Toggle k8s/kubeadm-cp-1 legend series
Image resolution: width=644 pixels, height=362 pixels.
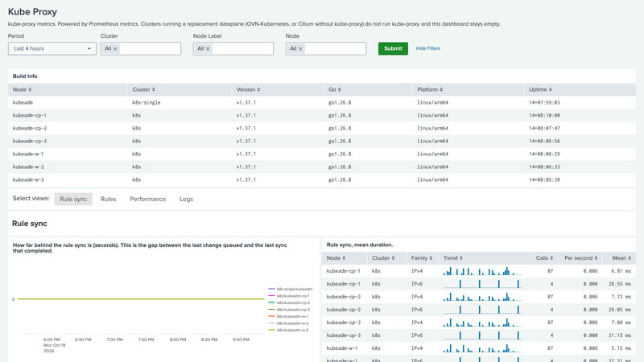point(289,296)
